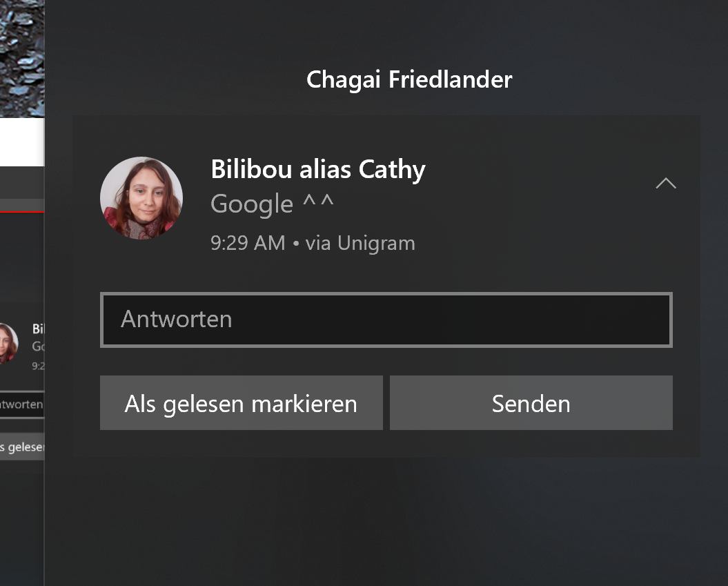Click the empty dark area below the notification card

tap(386, 520)
